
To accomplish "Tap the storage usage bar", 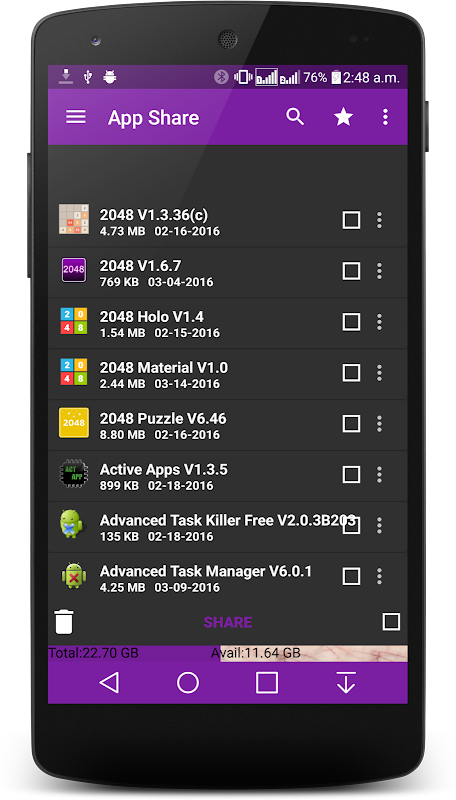I will tap(227, 654).
